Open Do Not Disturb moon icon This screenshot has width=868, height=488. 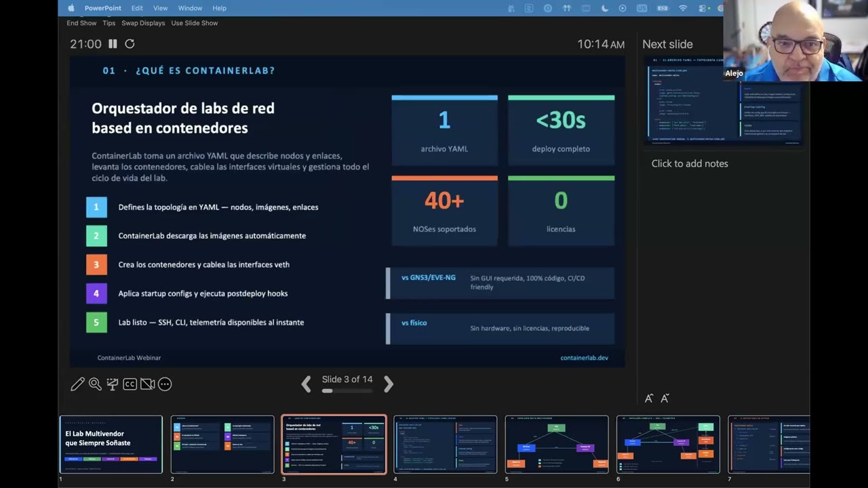604,8
